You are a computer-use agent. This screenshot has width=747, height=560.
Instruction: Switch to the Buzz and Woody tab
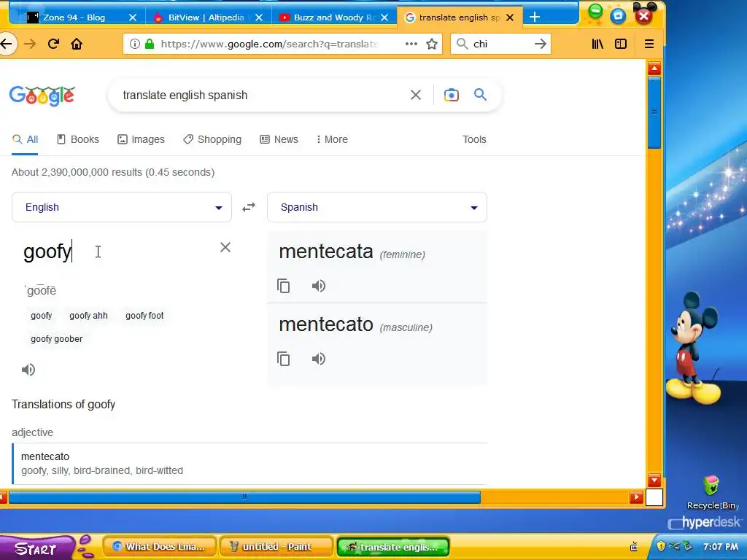tap(333, 17)
